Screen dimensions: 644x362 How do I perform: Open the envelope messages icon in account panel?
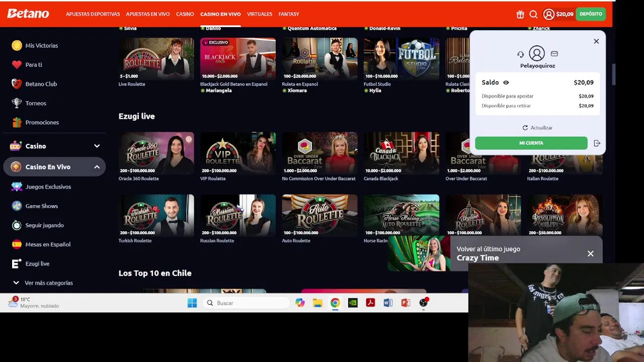[554, 54]
